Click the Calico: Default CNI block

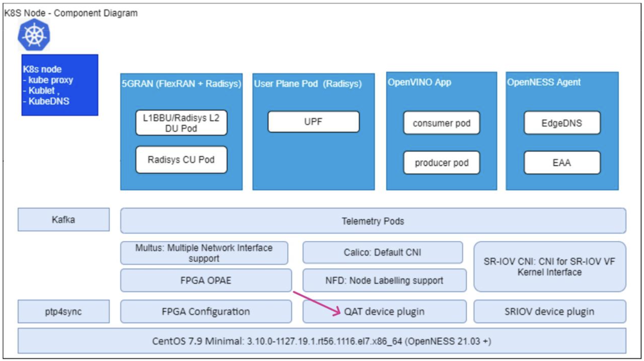(382, 252)
